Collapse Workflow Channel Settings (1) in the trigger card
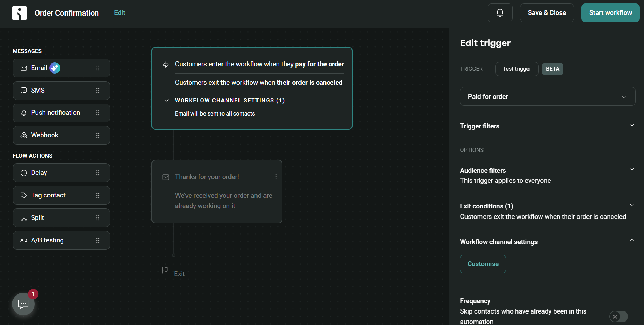The width and height of the screenshot is (644, 325). pyautogui.click(x=167, y=100)
